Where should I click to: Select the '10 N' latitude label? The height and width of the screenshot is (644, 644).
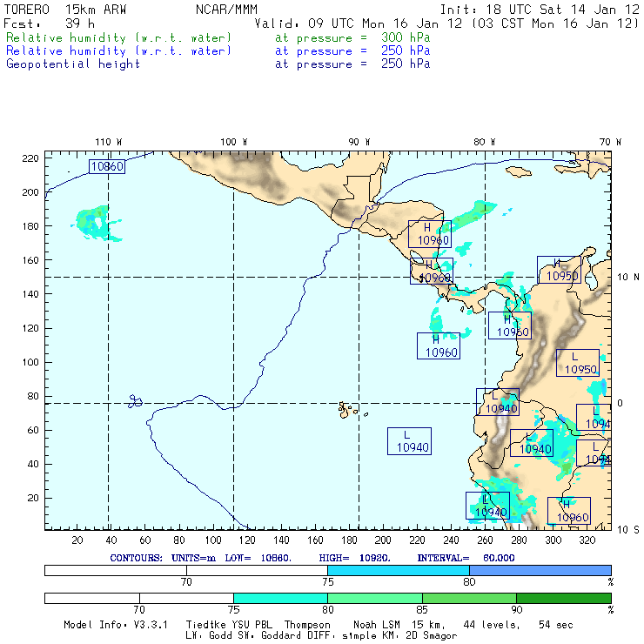click(628, 278)
